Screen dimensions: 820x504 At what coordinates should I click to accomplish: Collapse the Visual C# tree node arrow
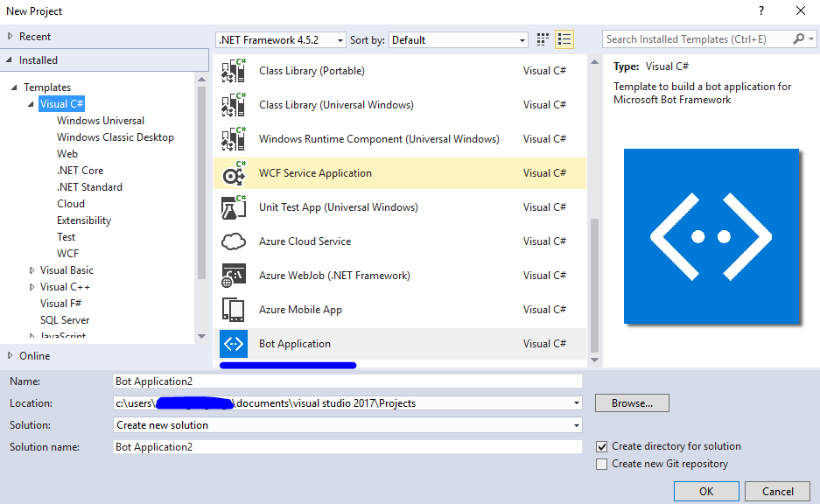[x=31, y=104]
